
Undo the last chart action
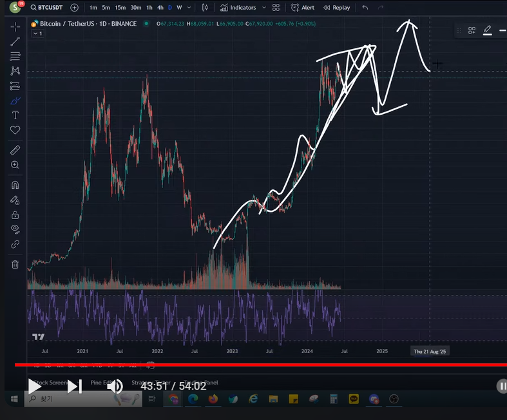click(x=365, y=8)
